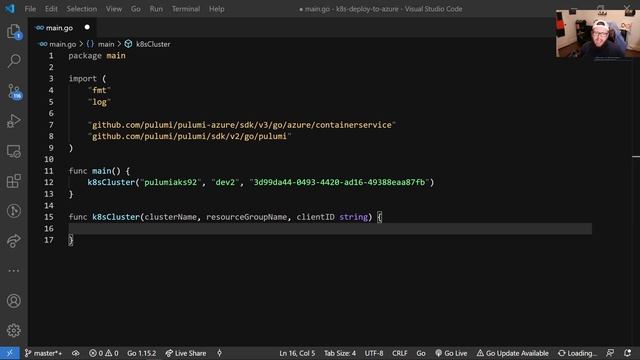Click the "dev2" string argument
Image resolution: width=640 pixels, height=360 pixels.
(x=225, y=182)
